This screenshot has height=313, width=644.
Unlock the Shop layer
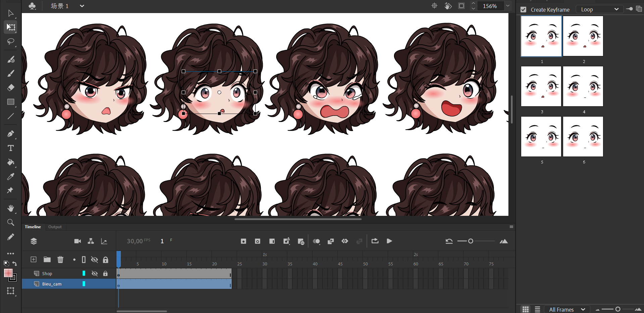[105, 274]
